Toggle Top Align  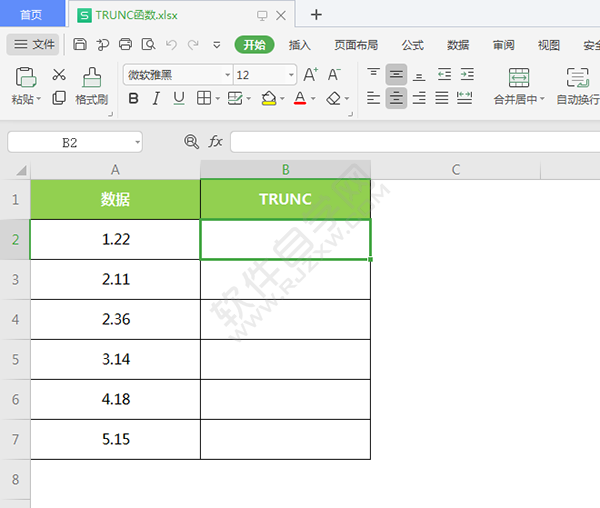pyautogui.click(x=373, y=74)
